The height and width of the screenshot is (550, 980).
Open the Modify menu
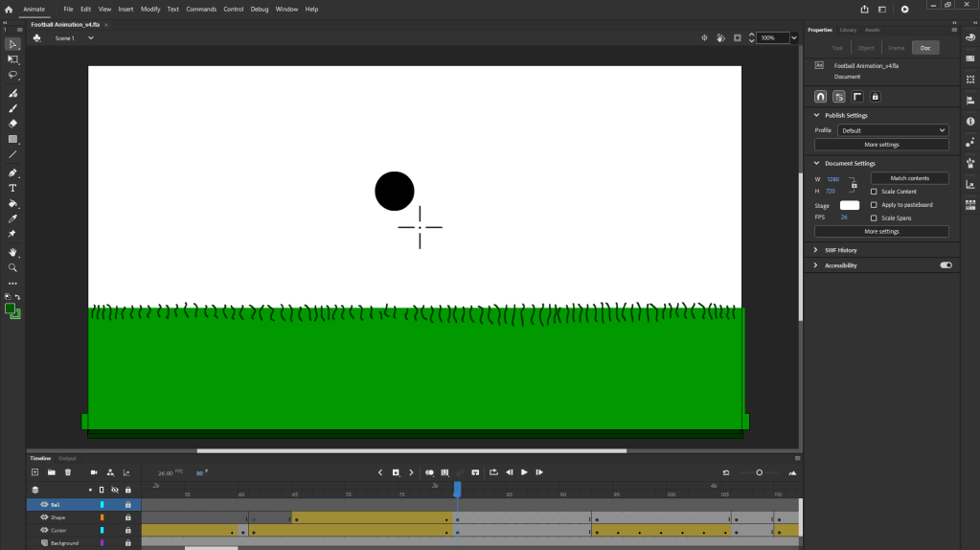(150, 9)
